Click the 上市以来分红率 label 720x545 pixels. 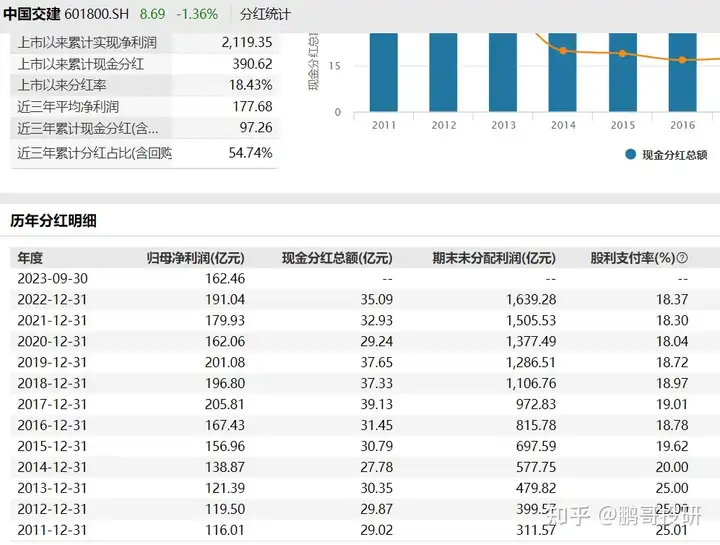[62, 85]
